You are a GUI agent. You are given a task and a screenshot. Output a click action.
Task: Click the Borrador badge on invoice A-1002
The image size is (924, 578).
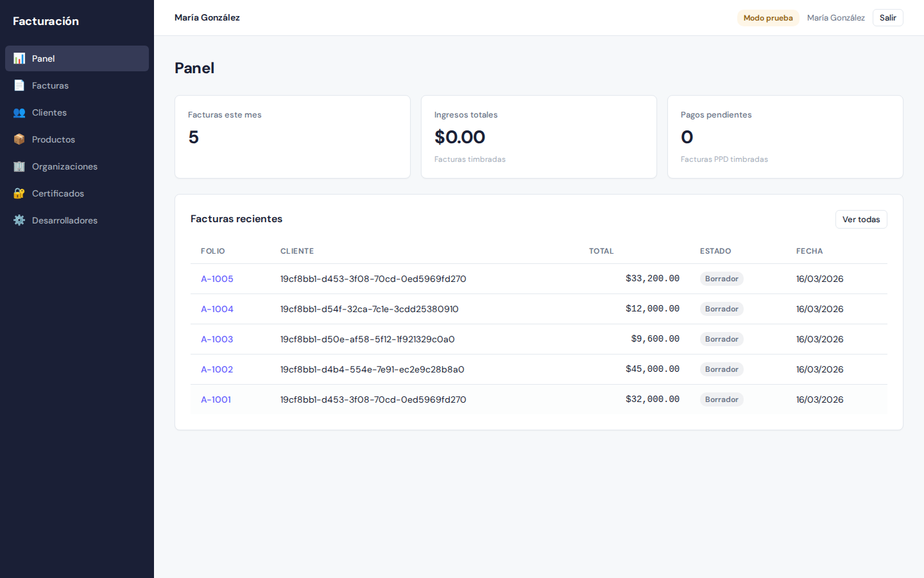pos(721,369)
